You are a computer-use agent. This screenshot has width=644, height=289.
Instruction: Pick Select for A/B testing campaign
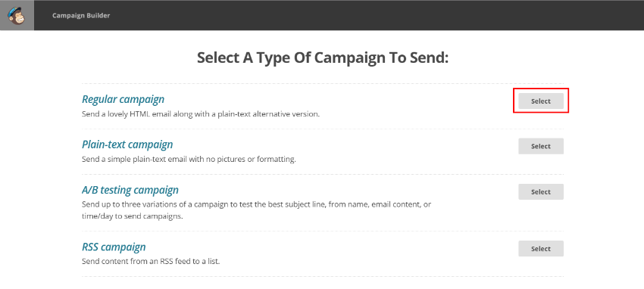(x=540, y=192)
